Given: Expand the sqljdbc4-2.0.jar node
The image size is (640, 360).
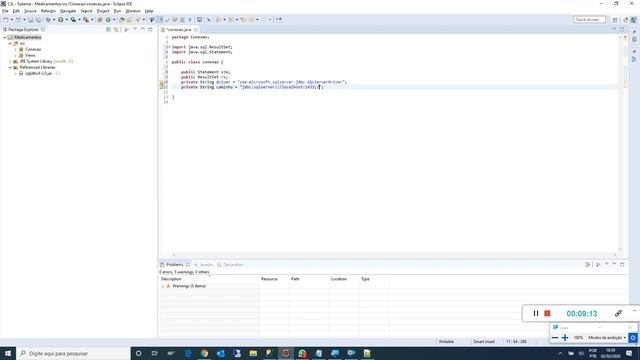Looking at the screenshot, I should coord(16,73).
